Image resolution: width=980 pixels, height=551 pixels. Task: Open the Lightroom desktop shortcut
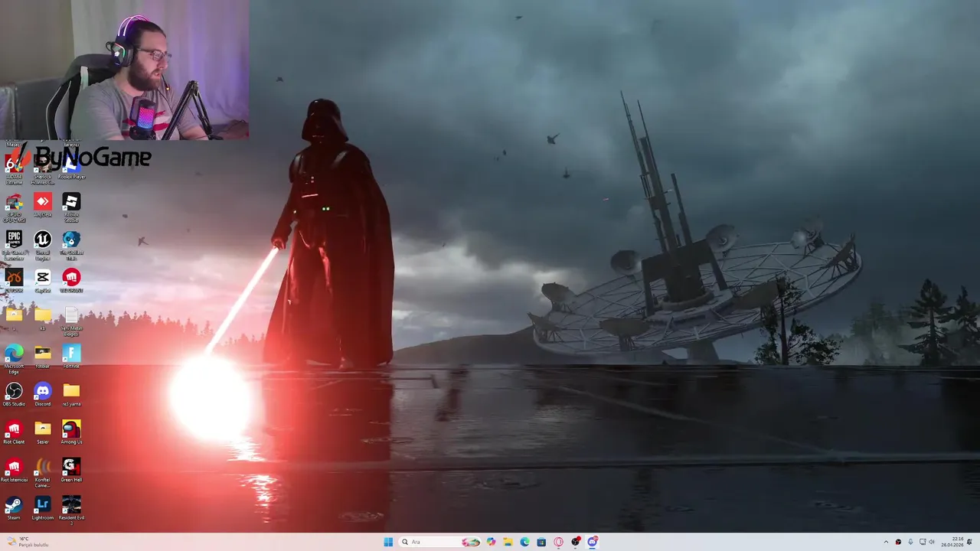43,508
